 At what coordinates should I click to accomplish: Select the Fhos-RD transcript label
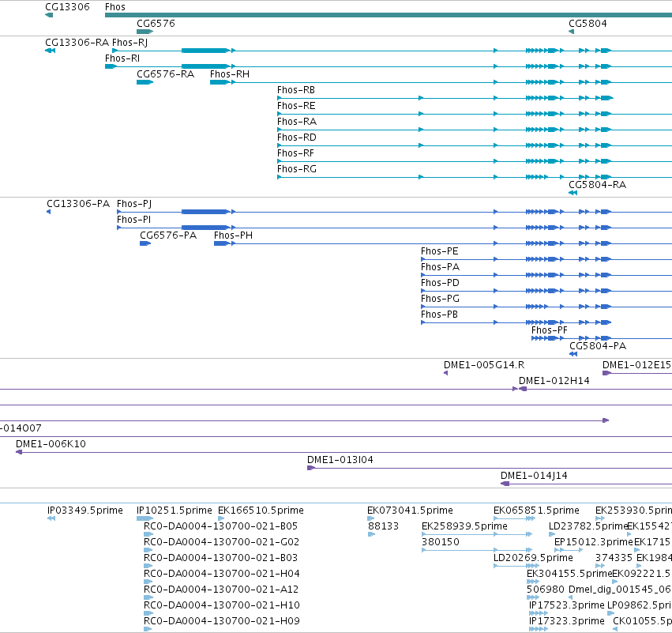tap(297, 138)
